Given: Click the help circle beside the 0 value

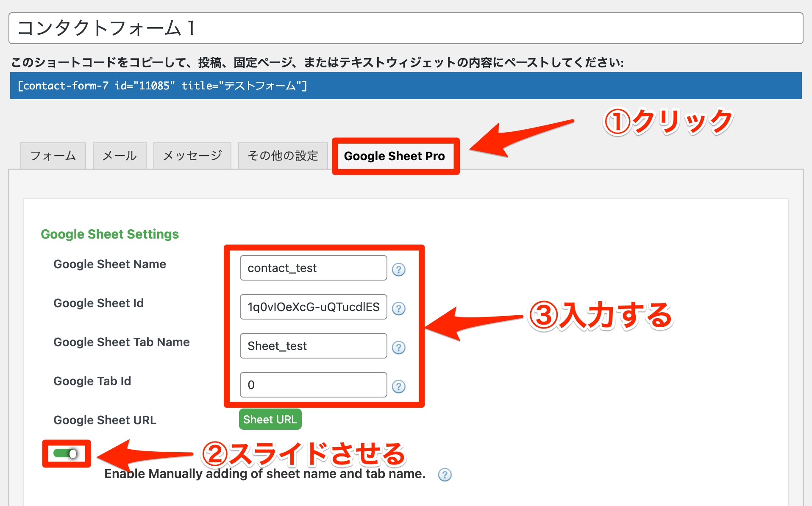Looking at the screenshot, I should (x=399, y=386).
